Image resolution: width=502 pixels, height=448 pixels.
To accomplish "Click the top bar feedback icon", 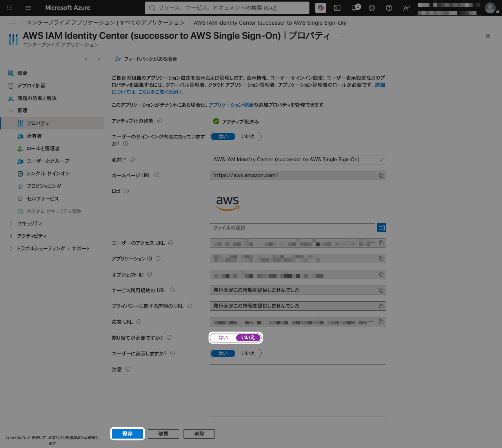I will 406,8.
